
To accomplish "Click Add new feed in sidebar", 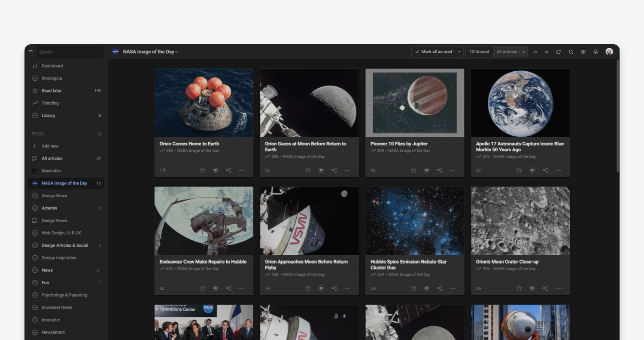I will click(50, 146).
